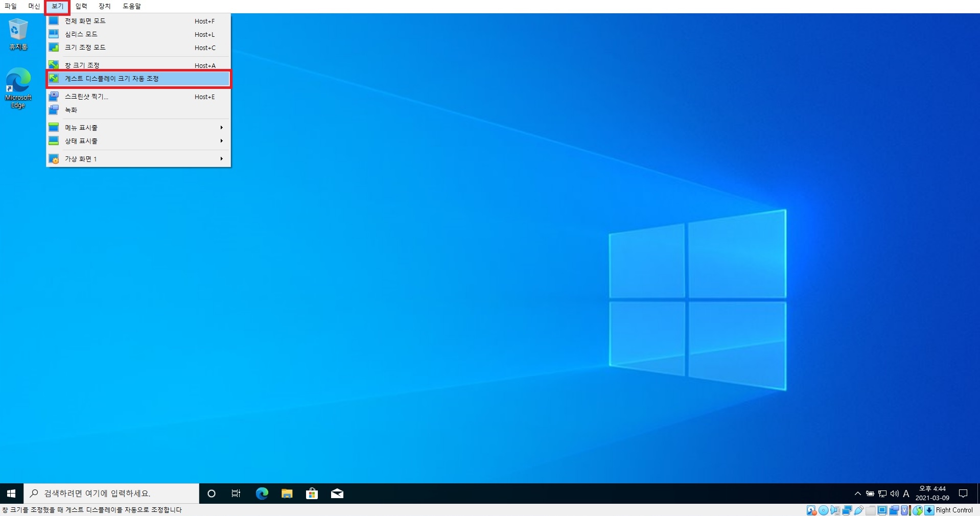Toggle 게스트 디스플레이 크기 자동 조정
Image resolution: width=980 pixels, height=516 pixels.
[x=138, y=79]
